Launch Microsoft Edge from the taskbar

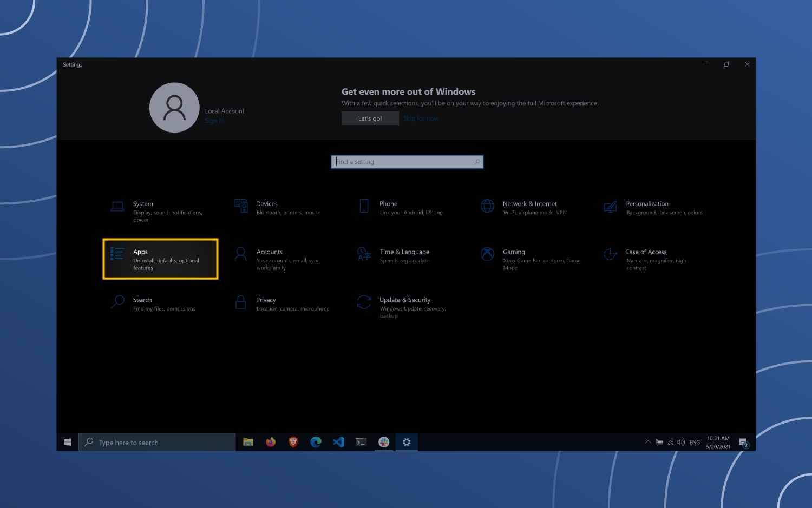(x=316, y=442)
